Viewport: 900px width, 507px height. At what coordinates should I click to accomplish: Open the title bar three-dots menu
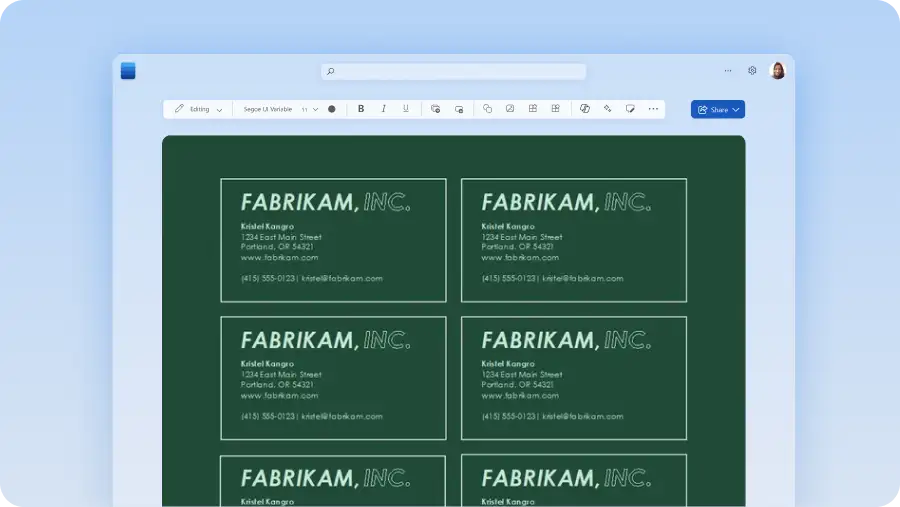point(727,71)
